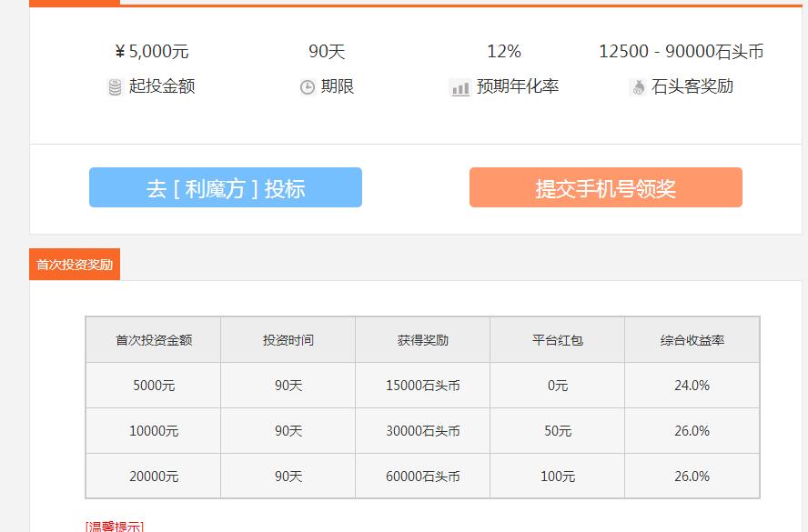
Task: Click the 投资时间 column header
Action: 288,340
